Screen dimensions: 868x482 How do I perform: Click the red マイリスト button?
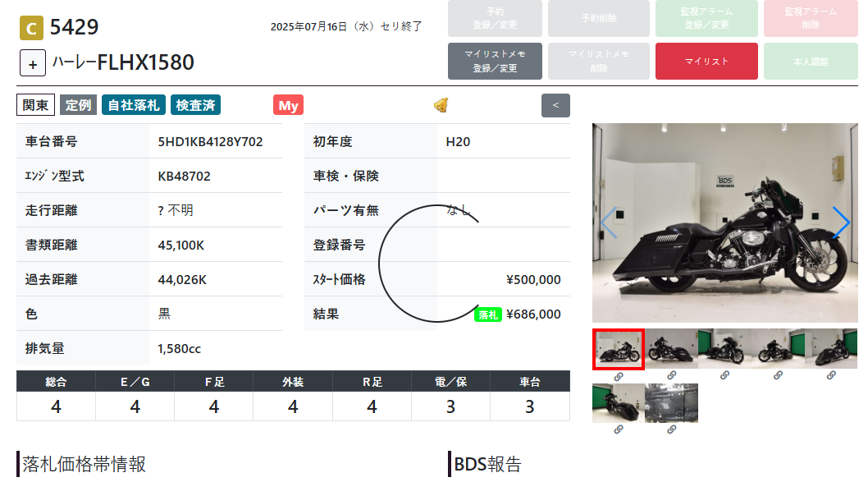pyautogui.click(x=706, y=61)
